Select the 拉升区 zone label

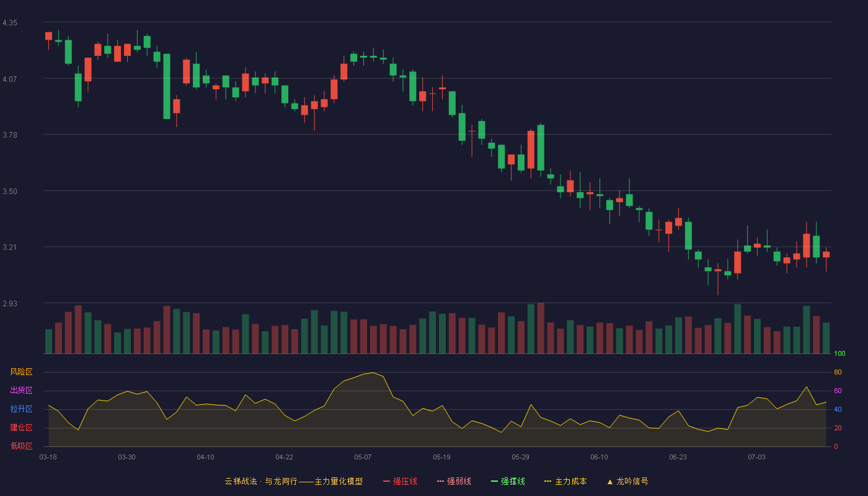click(21, 409)
